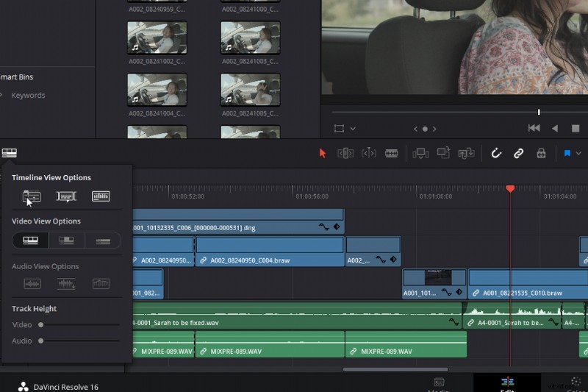Click ruler timecode 01:00:56:00
Screen dimensions: 588x392
(312, 196)
